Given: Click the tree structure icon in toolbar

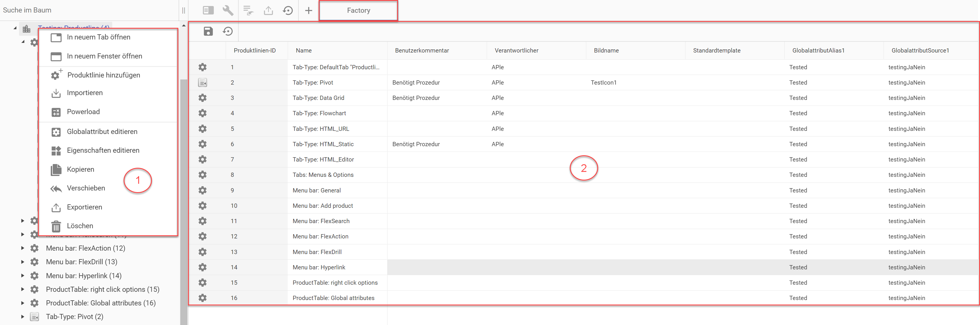Looking at the screenshot, I should pyautogui.click(x=248, y=10).
